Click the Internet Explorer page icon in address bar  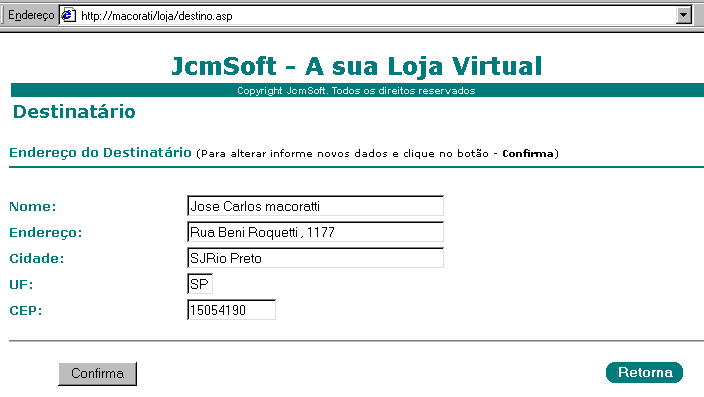68,16
